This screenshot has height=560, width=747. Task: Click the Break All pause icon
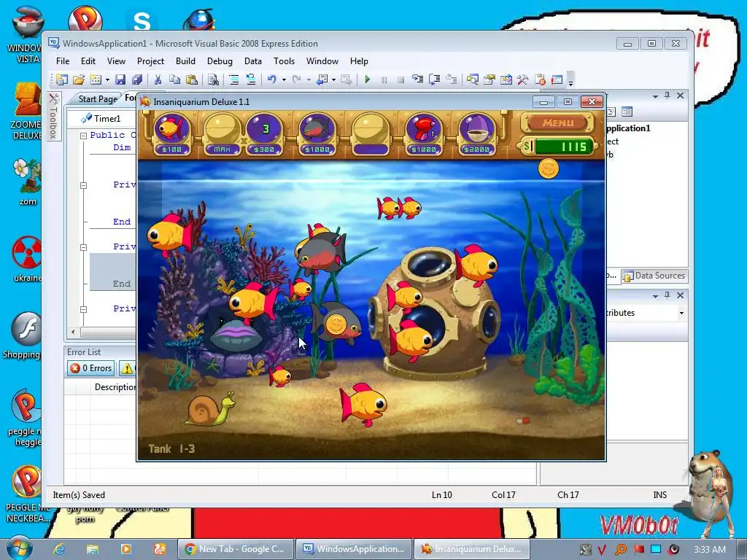pyautogui.click(x=384, y=79)
